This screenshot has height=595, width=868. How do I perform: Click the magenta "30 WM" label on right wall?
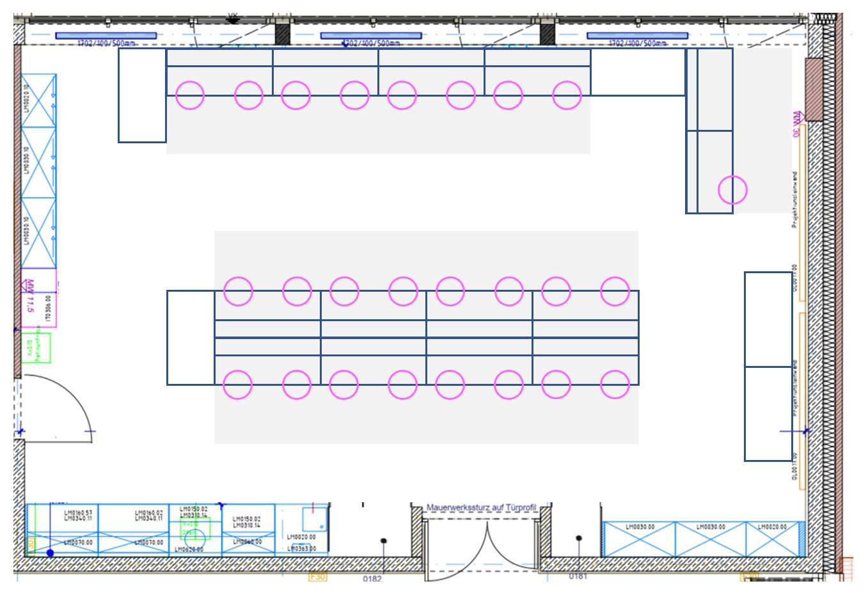point(796,124)
